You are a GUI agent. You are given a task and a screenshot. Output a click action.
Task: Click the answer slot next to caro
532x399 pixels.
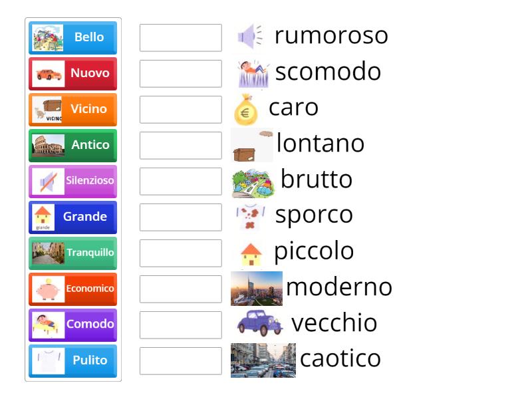pyautogui.click(x=181, y=110)
